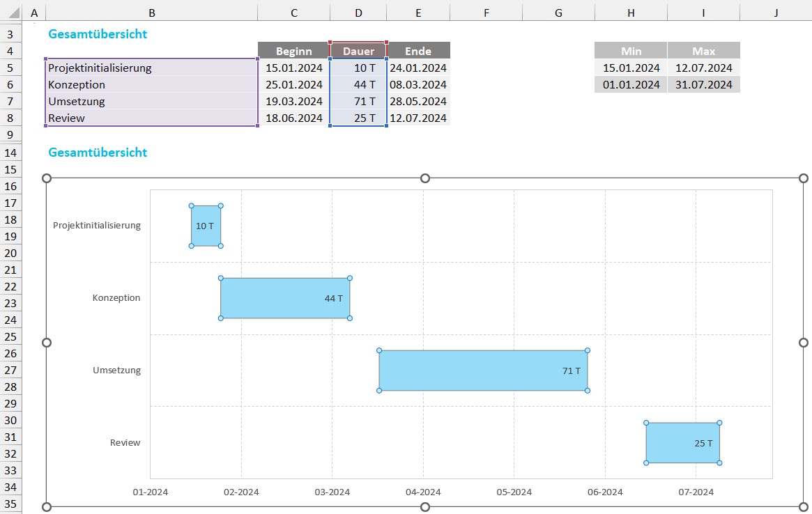Select the Review bar in the chart
The image size is (812, 514).
click(682, 443)
